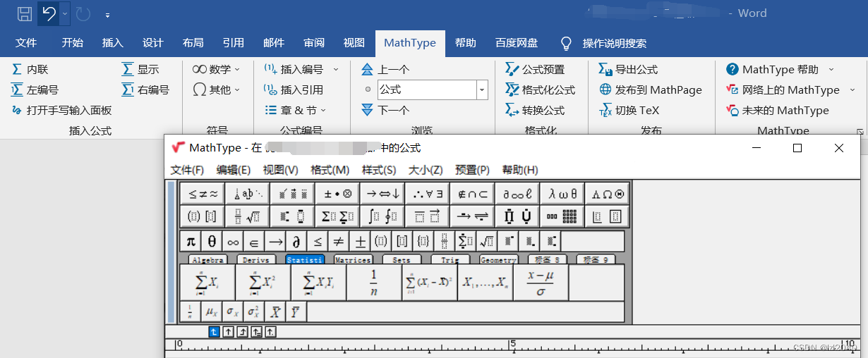
Task: Open Customize Quick Access Toolbar dropdown
Action: (107, 14)
